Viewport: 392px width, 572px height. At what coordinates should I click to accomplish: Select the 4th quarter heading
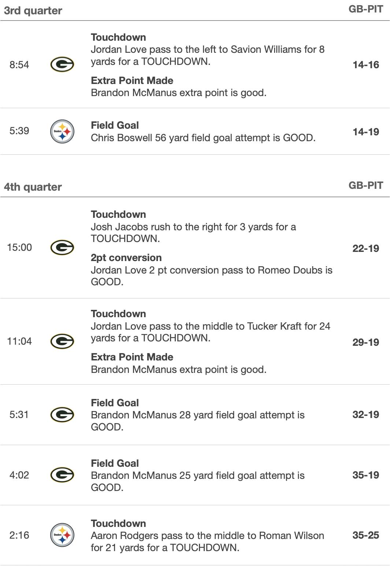point(33,187)
